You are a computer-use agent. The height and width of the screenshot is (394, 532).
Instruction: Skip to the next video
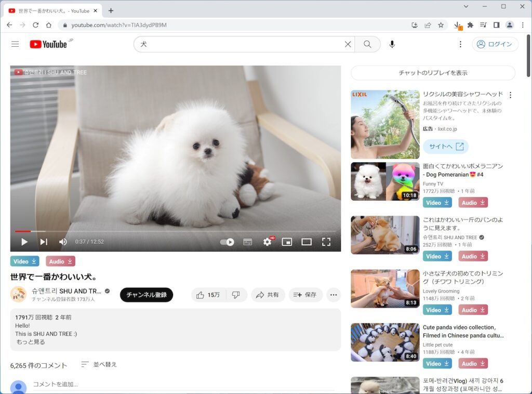tap(43, 241)
